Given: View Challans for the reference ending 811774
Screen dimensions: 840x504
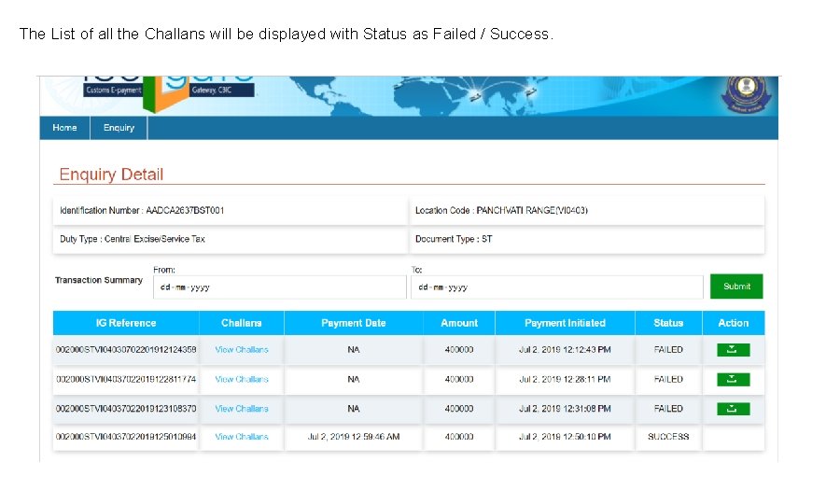Looking at the screenshot, I should click(x=242, y=379).
